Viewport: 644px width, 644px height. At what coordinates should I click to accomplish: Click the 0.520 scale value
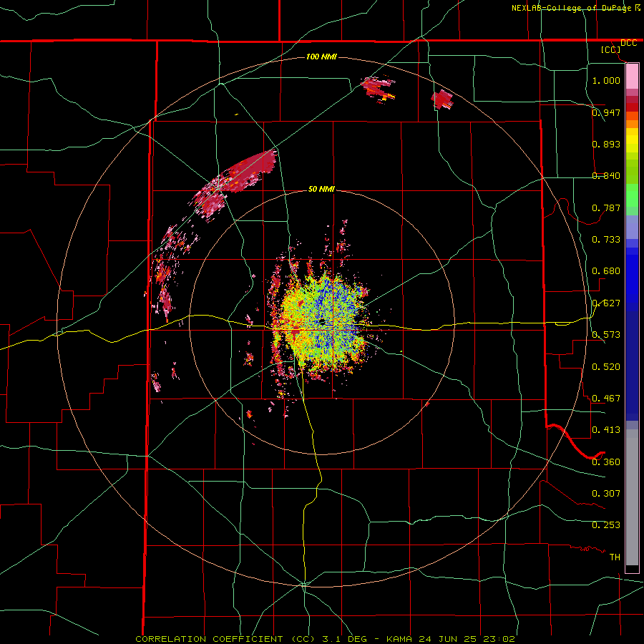tap(606, 366)
